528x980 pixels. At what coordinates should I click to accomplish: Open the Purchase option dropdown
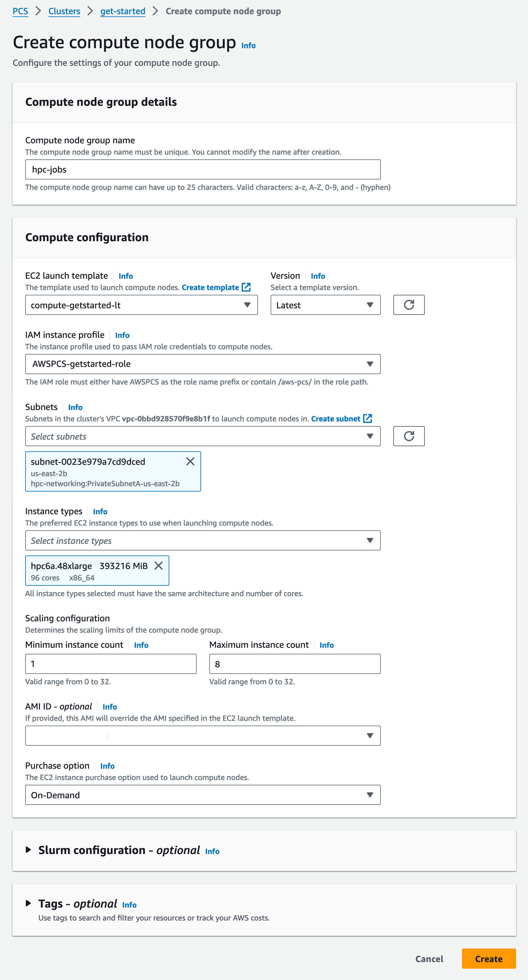[203, 795]
